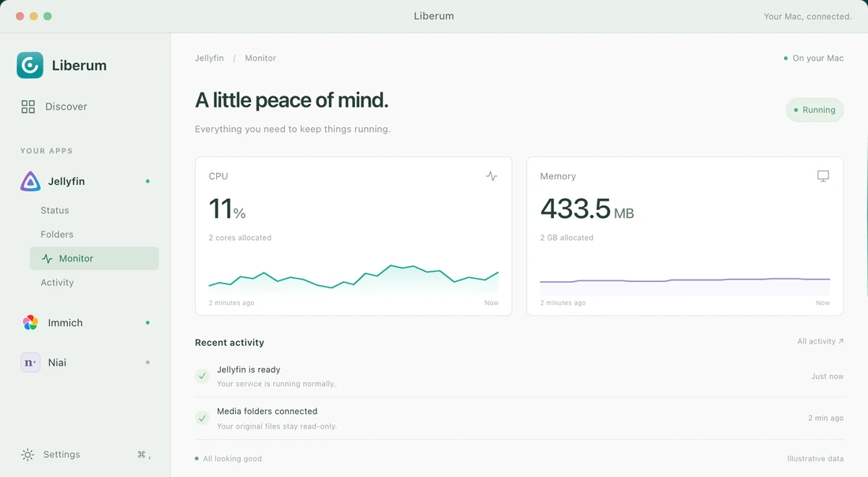Click 'Media folders connected' activity row

point(519,419)
